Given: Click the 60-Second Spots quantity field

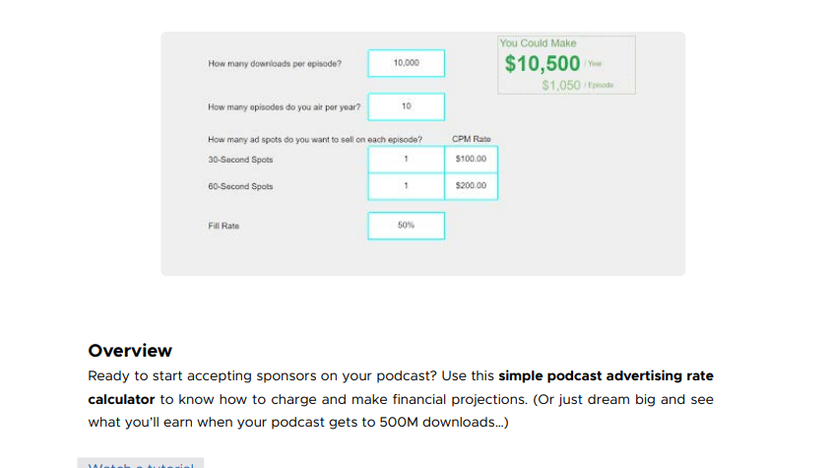Looking at the screenshot, I should pyautogui.click(x=406, y=186).
